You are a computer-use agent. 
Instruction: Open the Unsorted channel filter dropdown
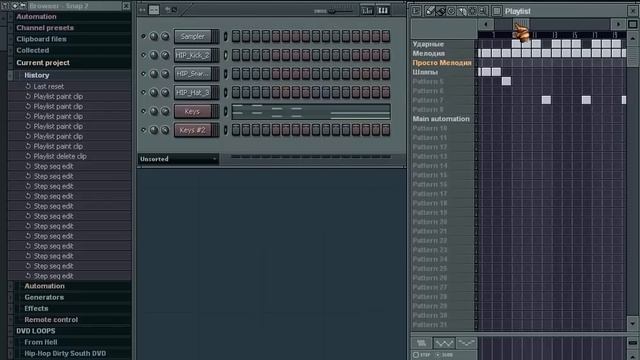(178, 159)
